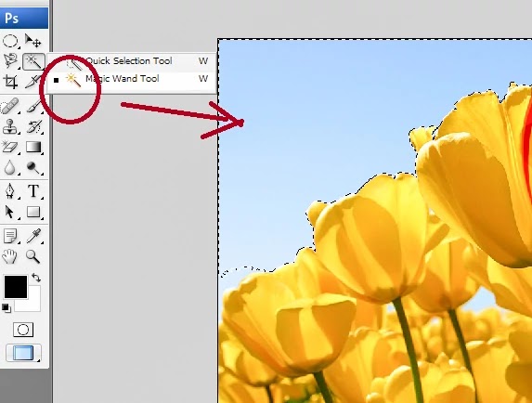The width and height of the screenshot is (532, 403).
Task: Select the Clone Stamp tool
Action: click(9, 126)
